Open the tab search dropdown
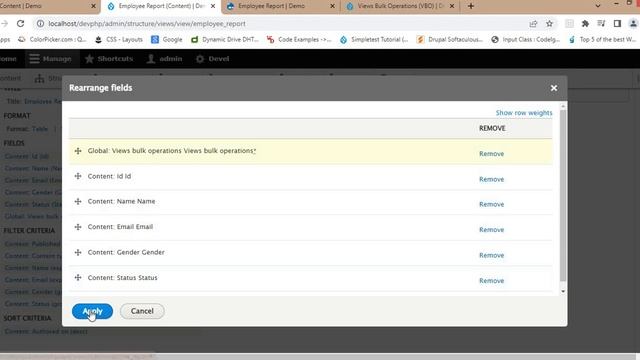The image size is (640, 360). coord(598,6)
